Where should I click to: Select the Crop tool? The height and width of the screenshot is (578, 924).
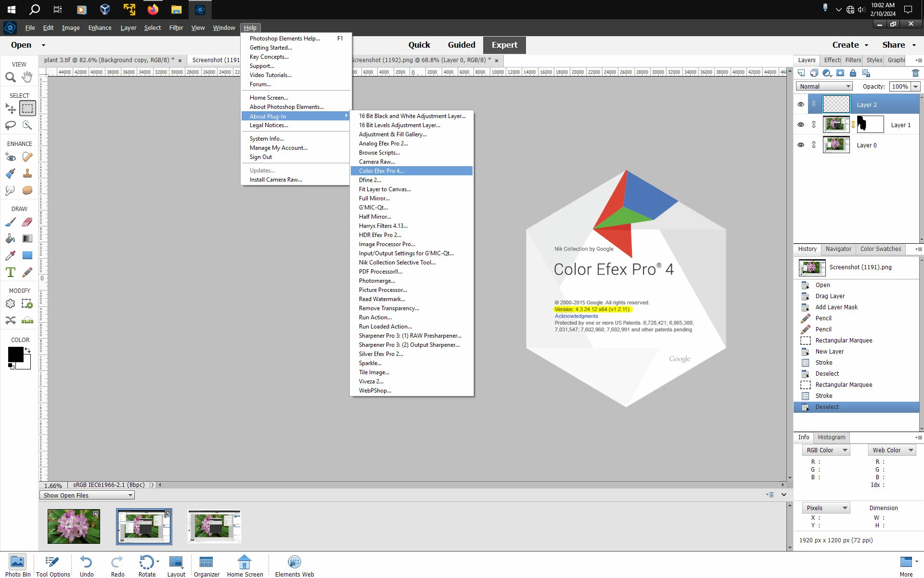click(x=10, y=304)
